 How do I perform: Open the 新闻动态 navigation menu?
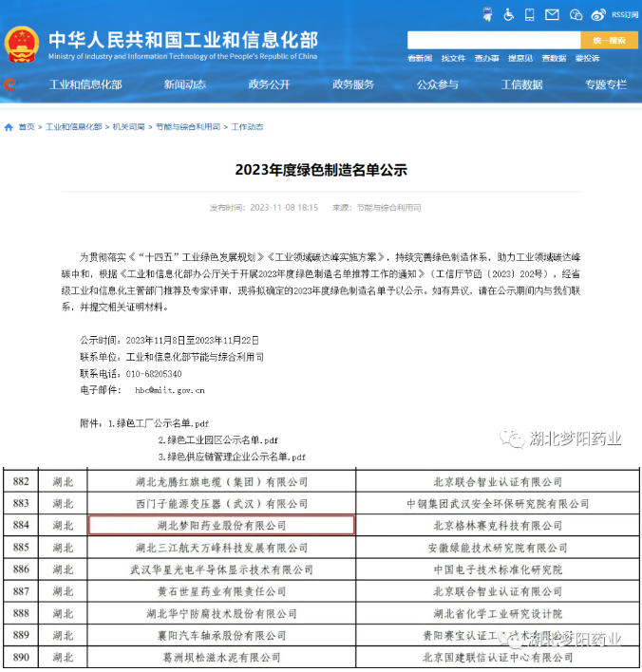click(184, 84)
